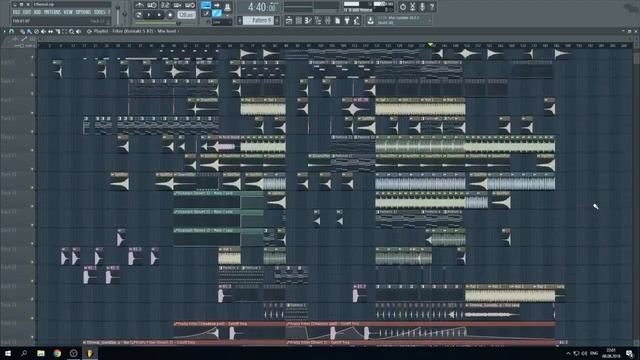Screen dimensions: 640x360
Task: Open File Explorer from taskbar
Action: (x=41, y=353)
